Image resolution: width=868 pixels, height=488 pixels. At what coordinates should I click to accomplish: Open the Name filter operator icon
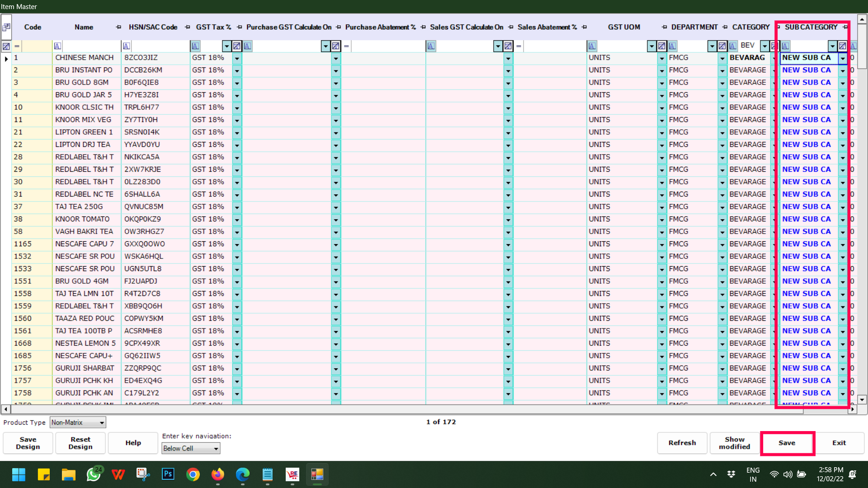[57, 46]
